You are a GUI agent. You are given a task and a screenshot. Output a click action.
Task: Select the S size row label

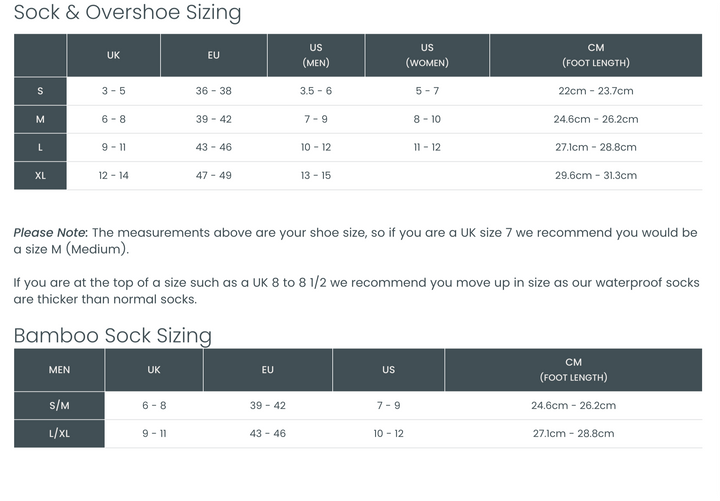pyautogui.click(x=40, y=91)
